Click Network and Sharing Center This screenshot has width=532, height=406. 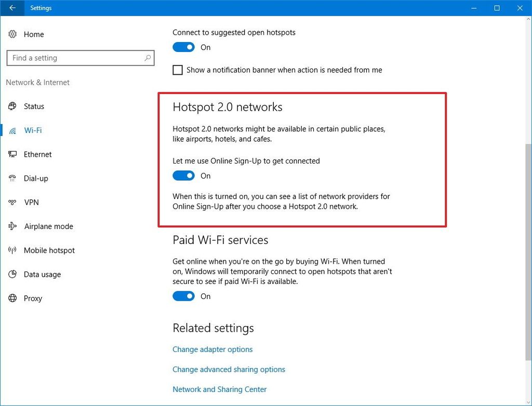pos(219,389)
